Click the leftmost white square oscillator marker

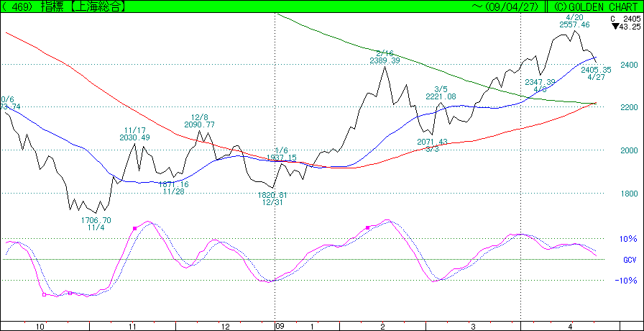(45, 294)
